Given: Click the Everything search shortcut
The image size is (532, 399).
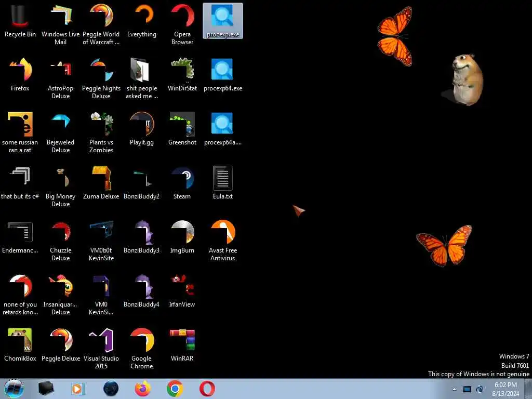Looking at the screenshot, I should (x=142, y=21).
